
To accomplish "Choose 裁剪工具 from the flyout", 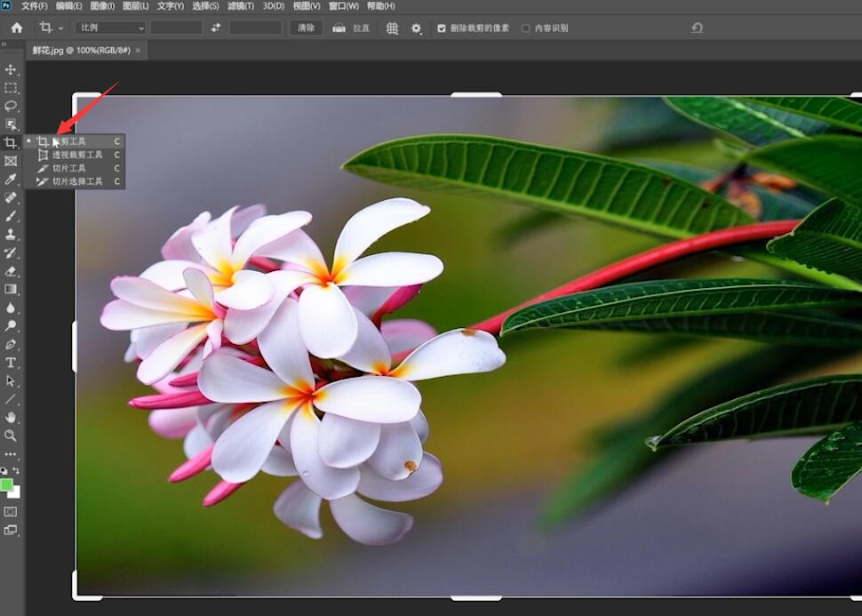I will coord(75,142).
